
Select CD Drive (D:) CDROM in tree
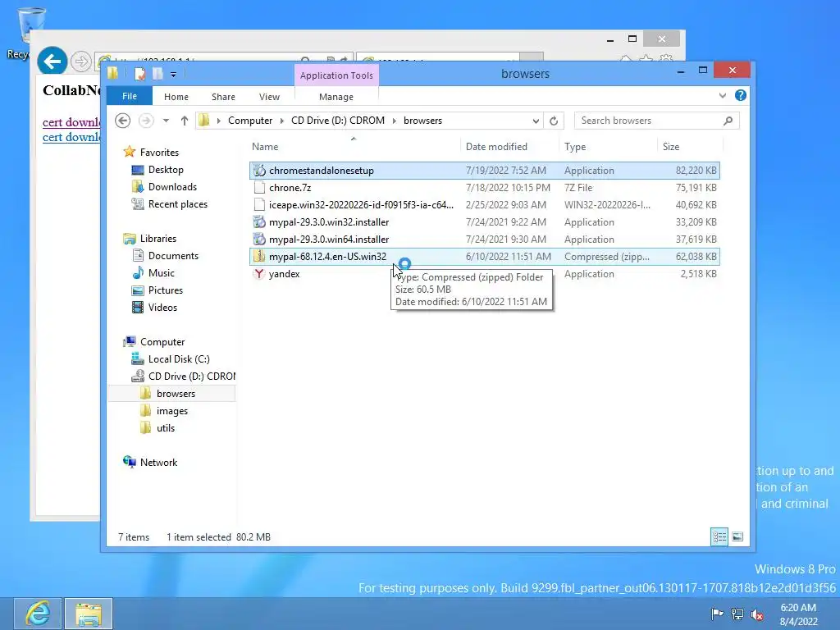coord(192,376)
